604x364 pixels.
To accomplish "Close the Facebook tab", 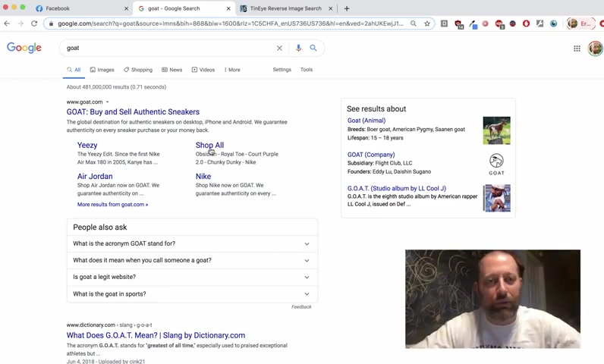I will (126, 8).
